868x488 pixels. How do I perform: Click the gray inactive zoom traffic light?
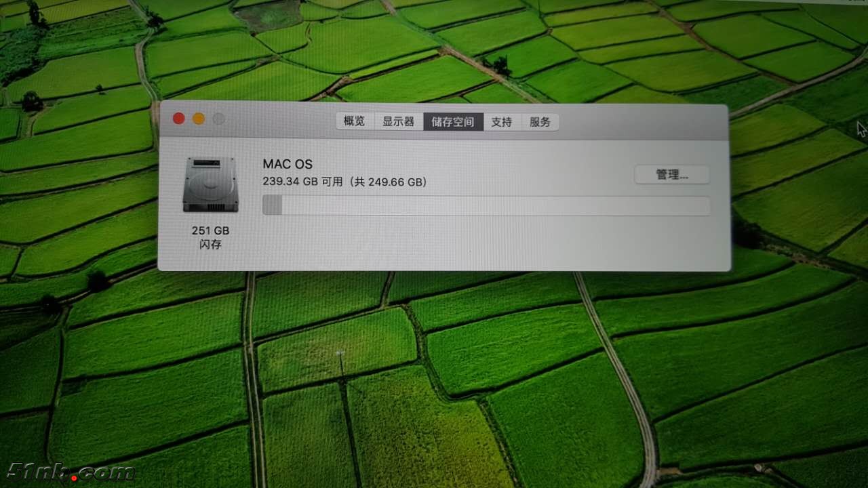(x=218, y=118)
